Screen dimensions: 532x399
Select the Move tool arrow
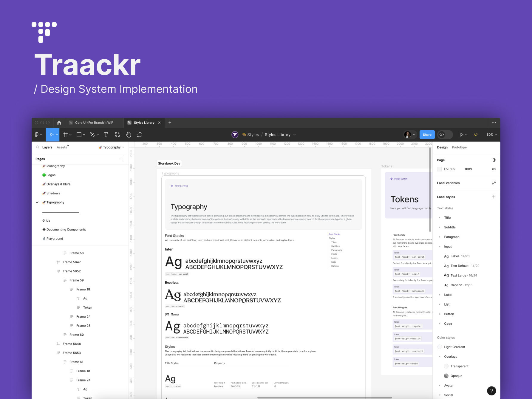(52, 135)
